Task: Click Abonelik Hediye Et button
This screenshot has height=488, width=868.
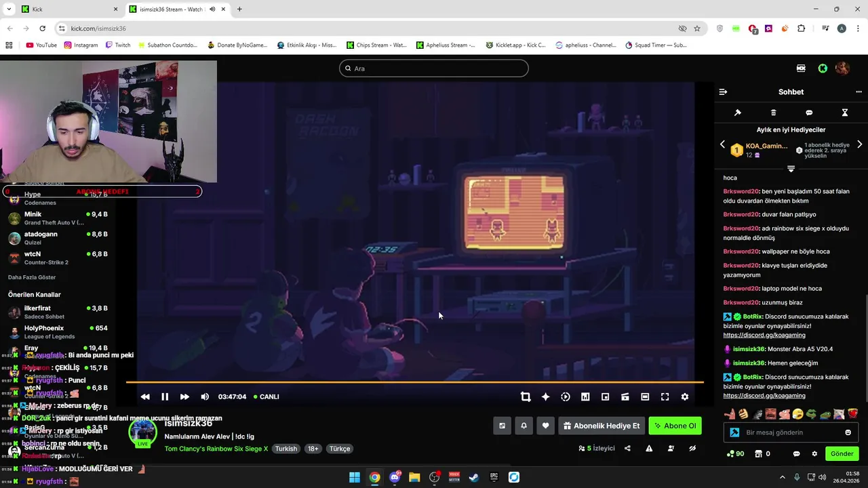Action: coord(601,426)
